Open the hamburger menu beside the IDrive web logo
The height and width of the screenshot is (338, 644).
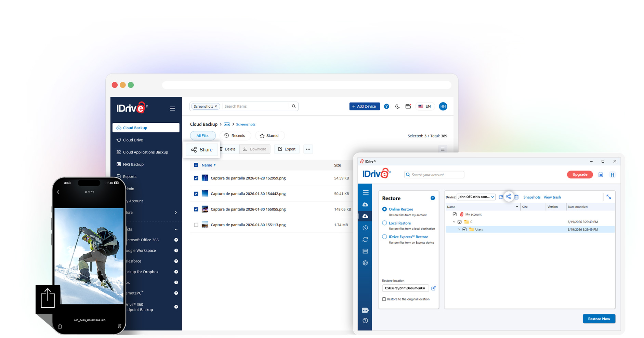coord(172,109)
